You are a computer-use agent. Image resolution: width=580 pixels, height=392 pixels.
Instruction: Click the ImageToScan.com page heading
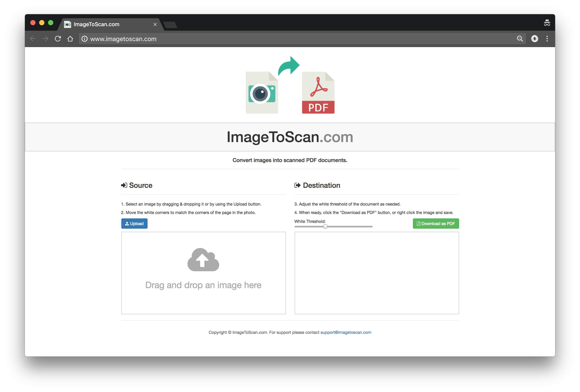pos(290,137)
